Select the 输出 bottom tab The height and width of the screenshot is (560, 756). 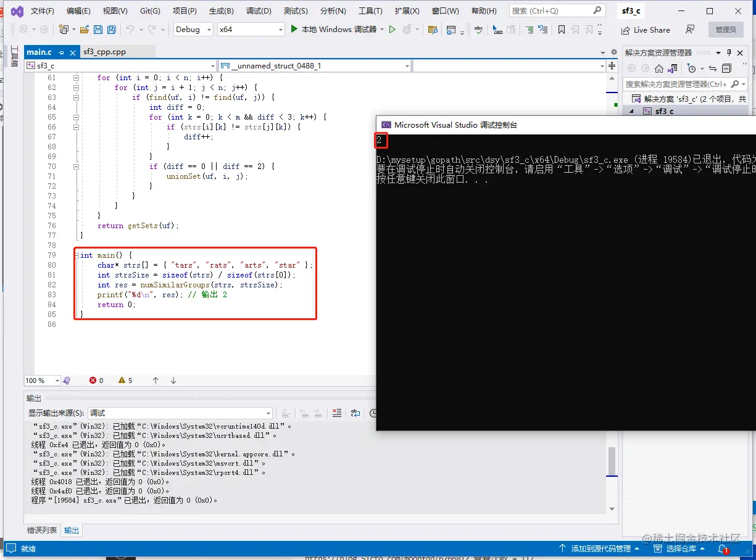coord(72,530)
